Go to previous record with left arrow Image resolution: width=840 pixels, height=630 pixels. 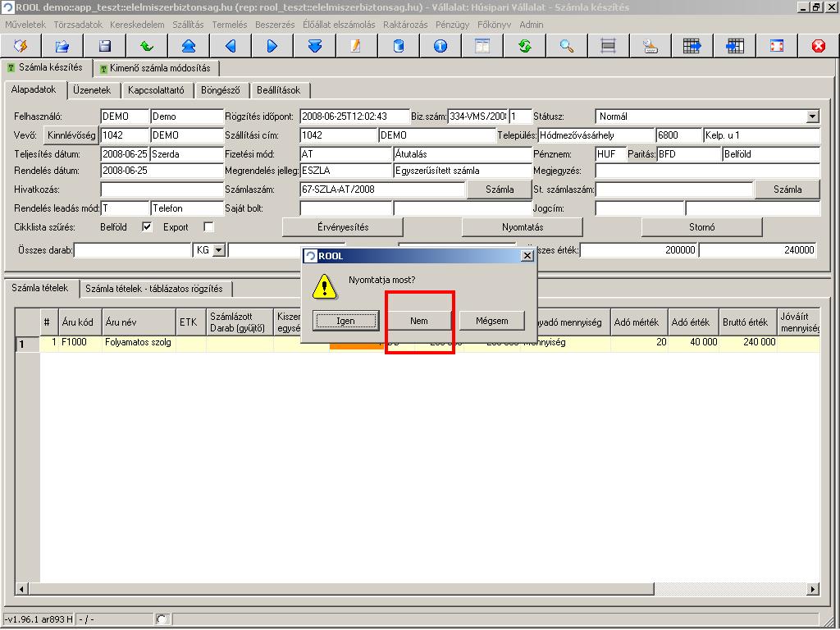(231, 46)
